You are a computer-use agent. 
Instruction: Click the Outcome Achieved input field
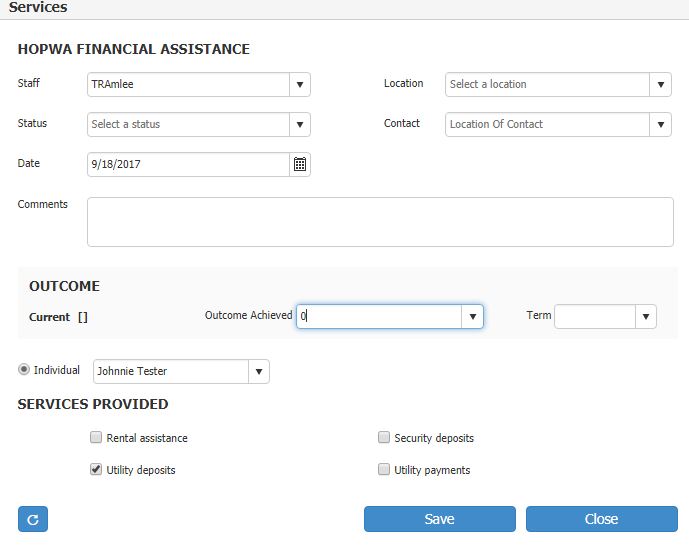pos(379,316)
